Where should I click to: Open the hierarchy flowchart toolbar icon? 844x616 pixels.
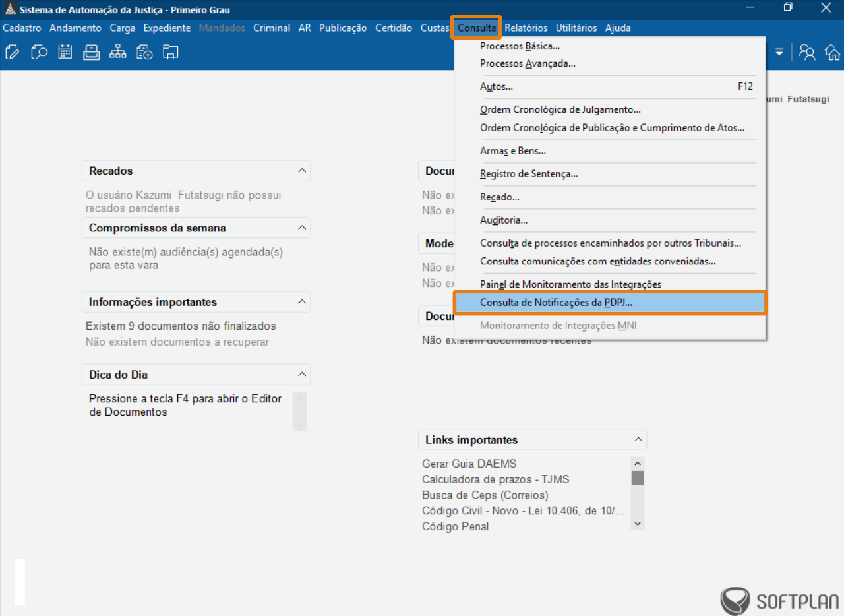coord(118,52)
